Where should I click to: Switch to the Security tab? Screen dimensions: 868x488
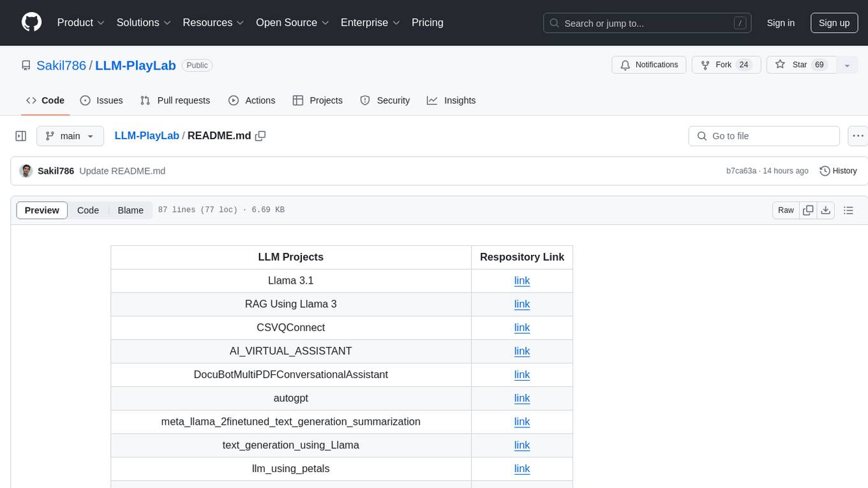click(x=385, y=100)
